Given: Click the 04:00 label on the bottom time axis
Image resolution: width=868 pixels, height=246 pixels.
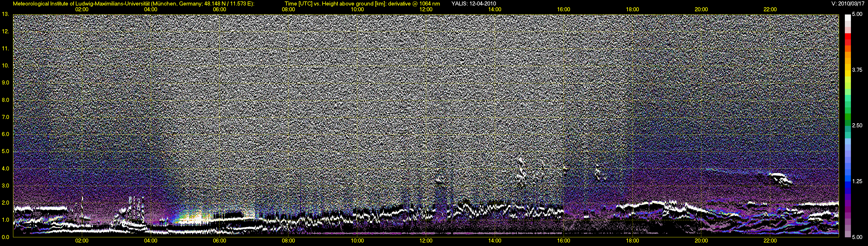Looking at the screenshot, I should point(151,241).
